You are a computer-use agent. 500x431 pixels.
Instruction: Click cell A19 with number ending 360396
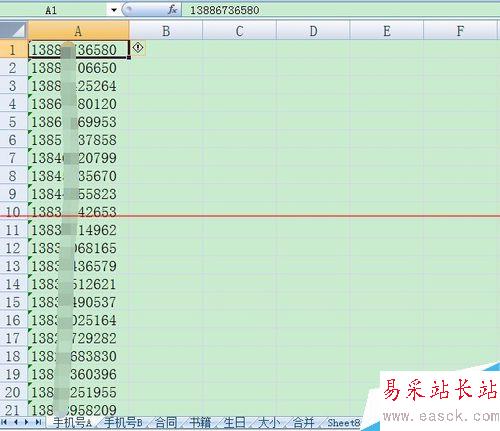[x=78, y=374]
